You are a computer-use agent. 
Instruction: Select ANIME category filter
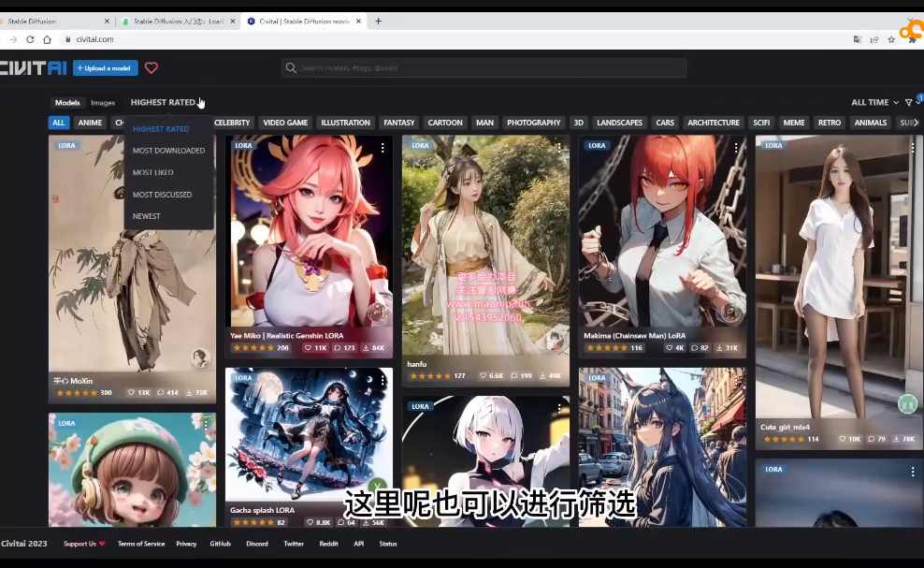90,123
